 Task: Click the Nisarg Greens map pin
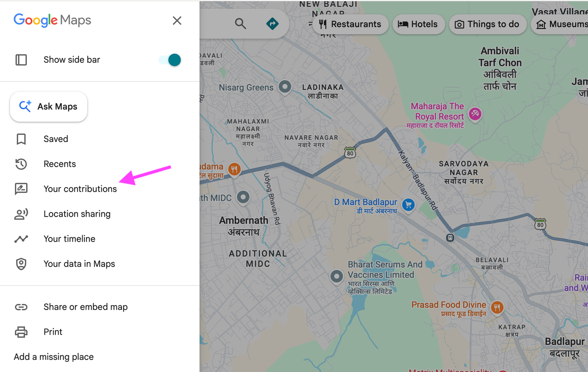click(285, 87)
